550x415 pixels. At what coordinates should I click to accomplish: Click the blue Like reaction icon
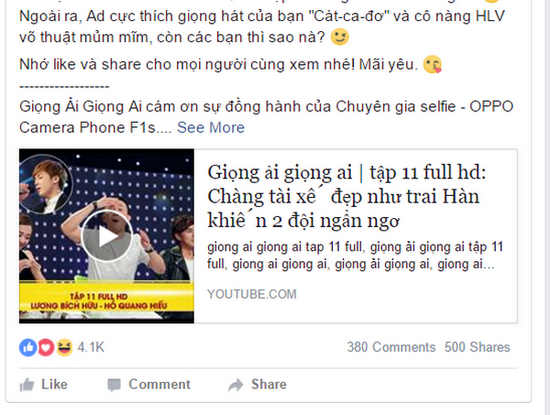28,348
